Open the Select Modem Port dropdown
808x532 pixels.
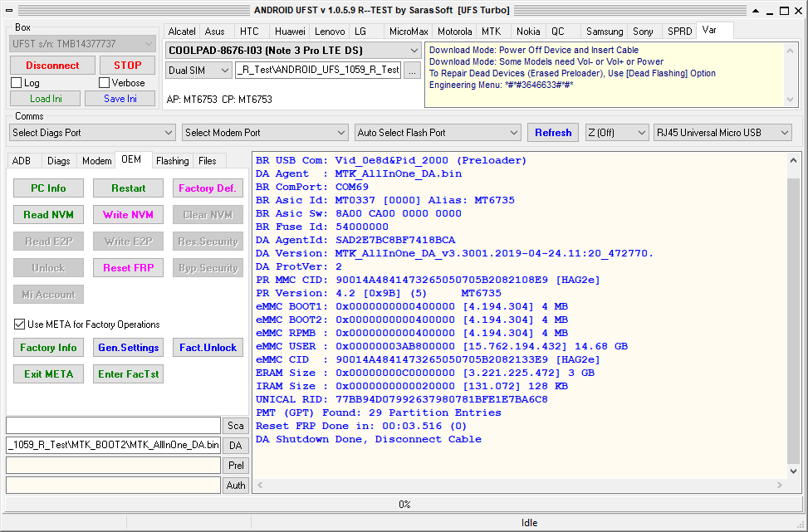(266, 132)
